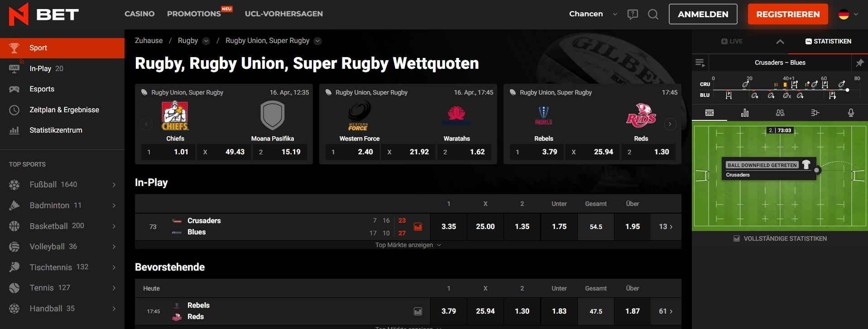The image size is (868, 329).
Task: Expand the Tischtennis sport category
Action: pyautogui.click(x=114, y=267)
